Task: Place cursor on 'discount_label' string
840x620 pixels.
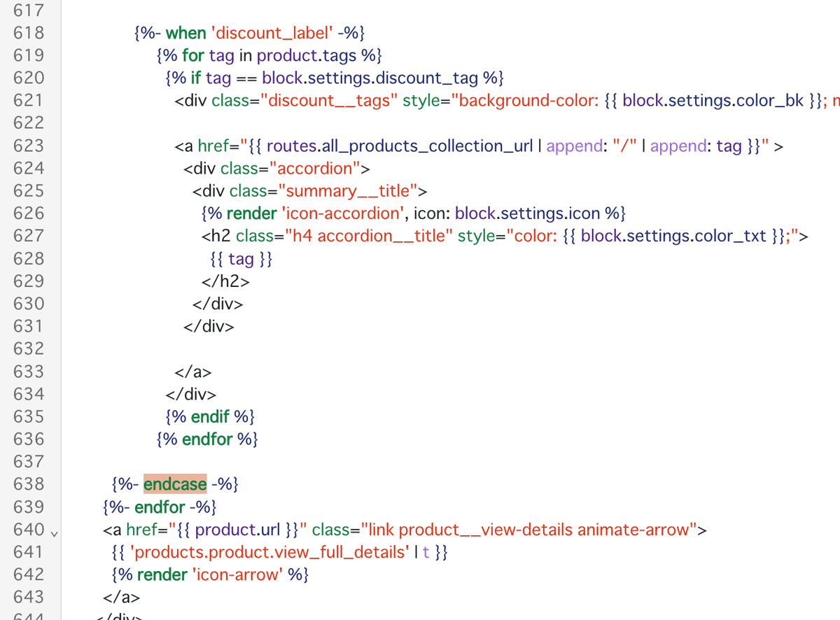Action: pos(272,33)
